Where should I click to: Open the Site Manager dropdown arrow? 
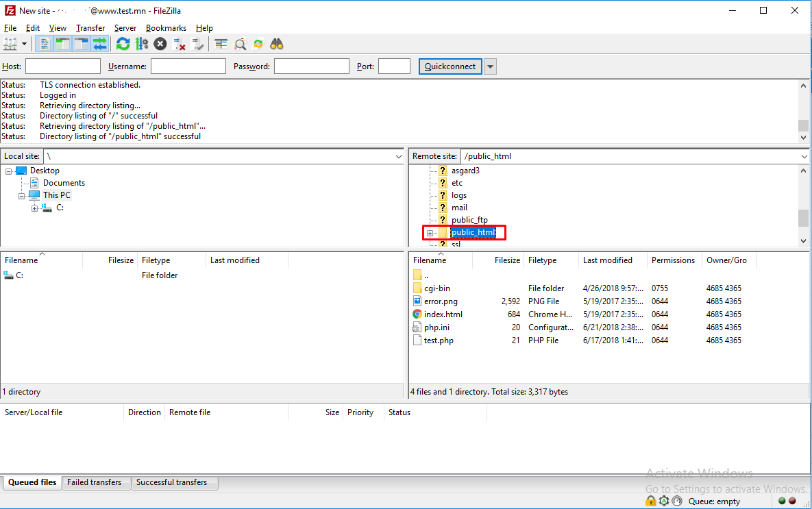(x=24, y=45)
